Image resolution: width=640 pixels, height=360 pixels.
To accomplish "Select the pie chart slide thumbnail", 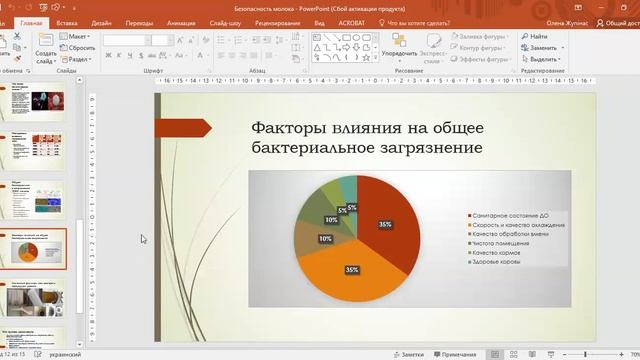I will point(33,249).
